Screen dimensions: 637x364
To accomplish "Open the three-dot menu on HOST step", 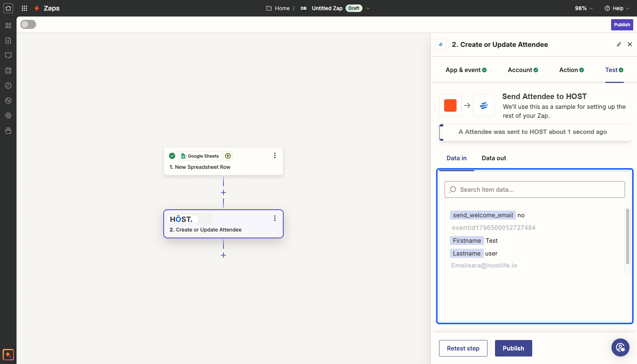I will 275,218.
